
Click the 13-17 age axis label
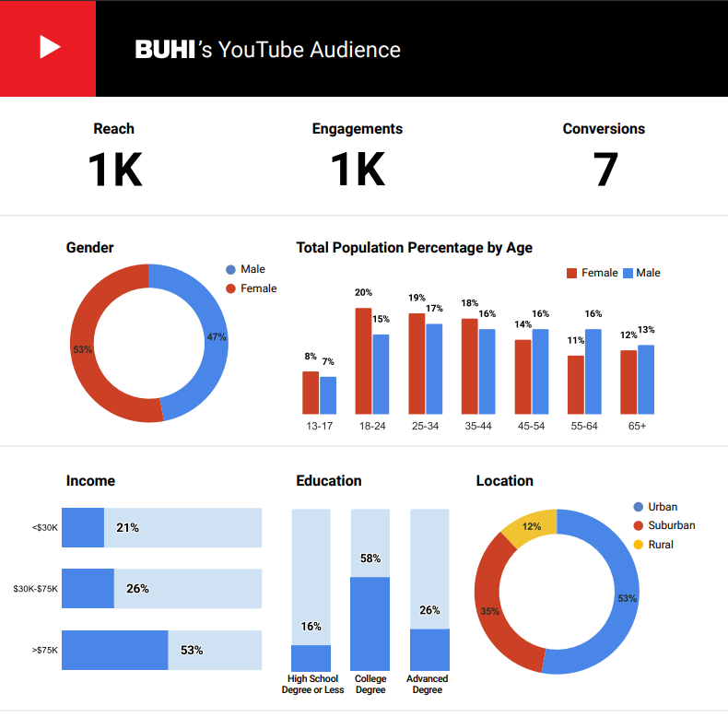(320, 426)
